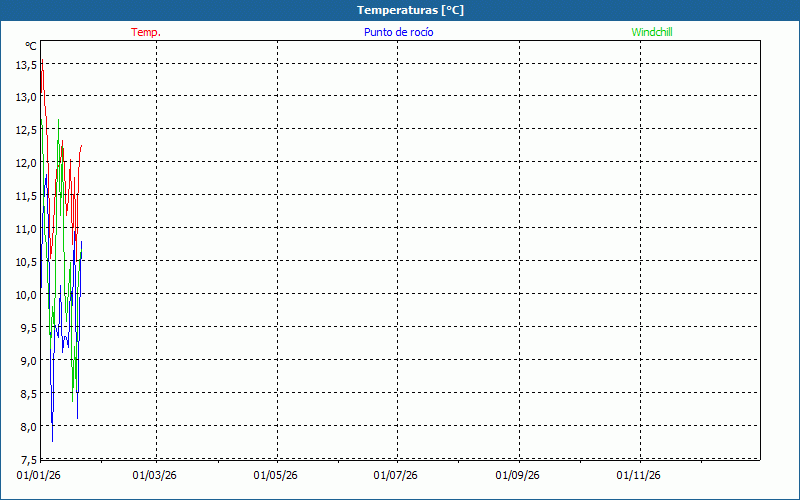Select the 01/09/26 date on x-axis
Image resolution: width=800 pixels, height=500 pixels.
518,476
